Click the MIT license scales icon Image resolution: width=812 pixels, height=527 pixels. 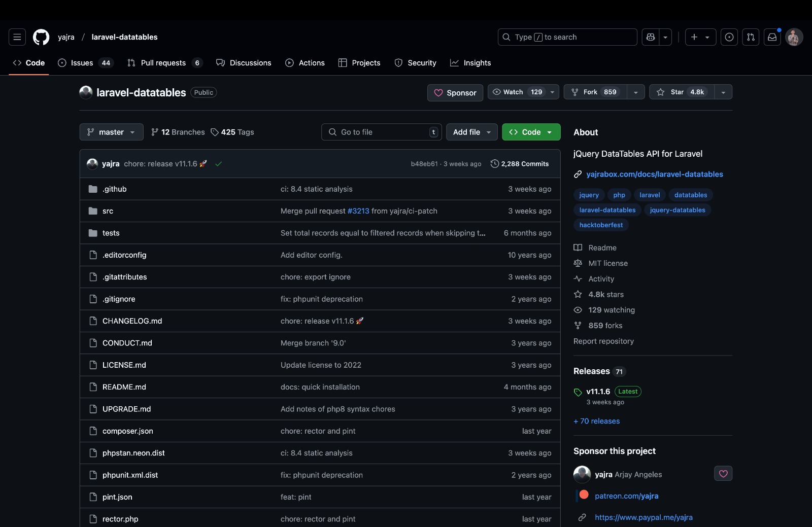[578, 263]
